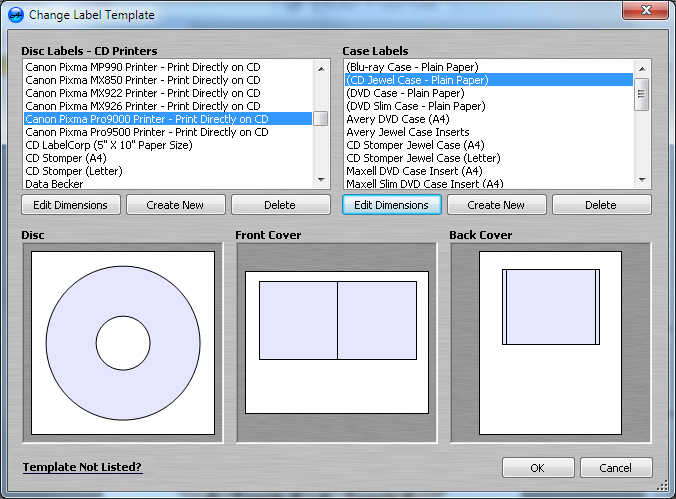The width and height of the screenshot is (676, 499).
Task: Select Maxell DVD Case Insert (A4)
Action: pos(489,171)
